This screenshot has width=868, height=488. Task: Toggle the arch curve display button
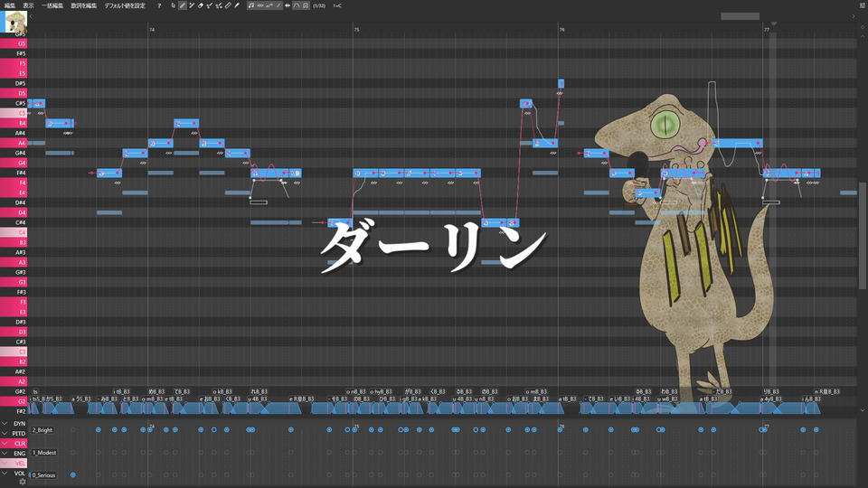(x=297, y=5)
